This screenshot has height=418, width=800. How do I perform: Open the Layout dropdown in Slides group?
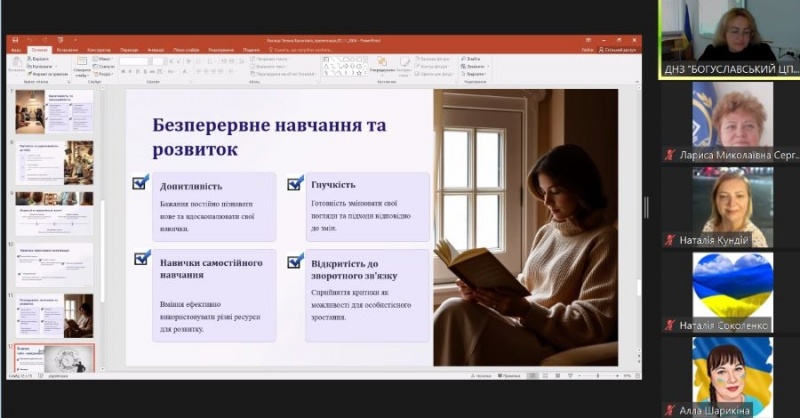104,59
